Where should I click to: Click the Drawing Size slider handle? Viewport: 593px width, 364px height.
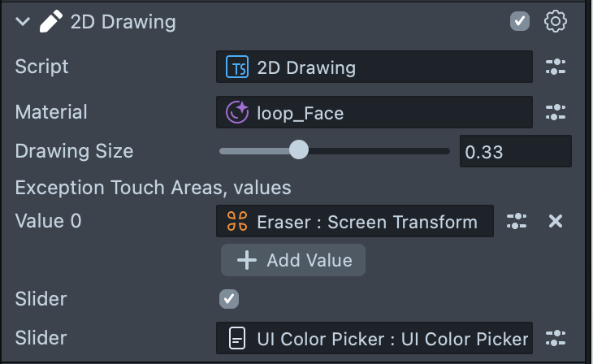point(299,150)
